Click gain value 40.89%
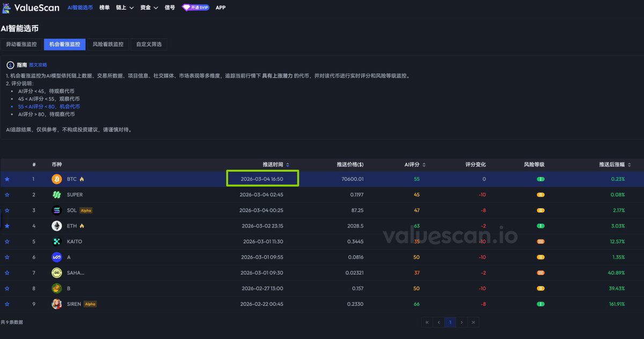 click(617, 273)
